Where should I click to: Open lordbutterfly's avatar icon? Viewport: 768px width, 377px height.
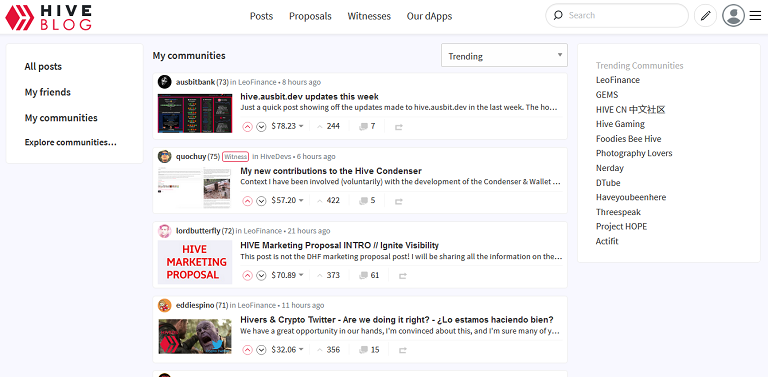click(x=165, y=231)
